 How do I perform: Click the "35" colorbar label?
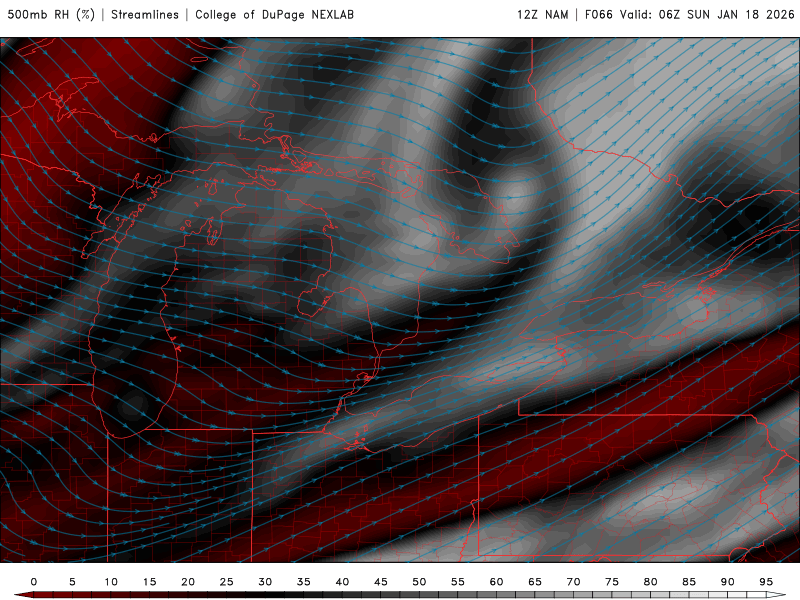click(304, 582)
